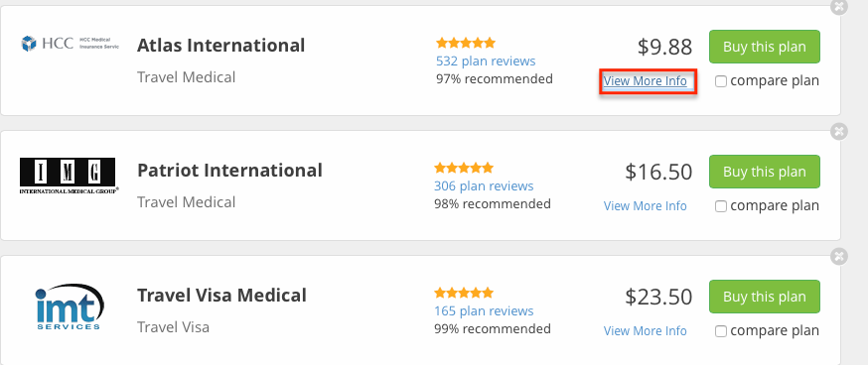
Task: Click the IMT Services logo
Action: click(x=70, y=306)
